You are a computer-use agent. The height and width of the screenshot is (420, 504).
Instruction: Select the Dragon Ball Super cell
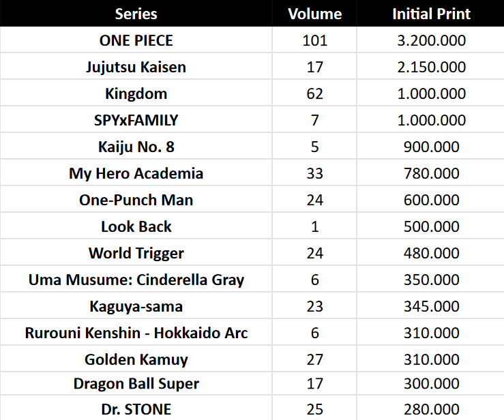click(136, 384)
